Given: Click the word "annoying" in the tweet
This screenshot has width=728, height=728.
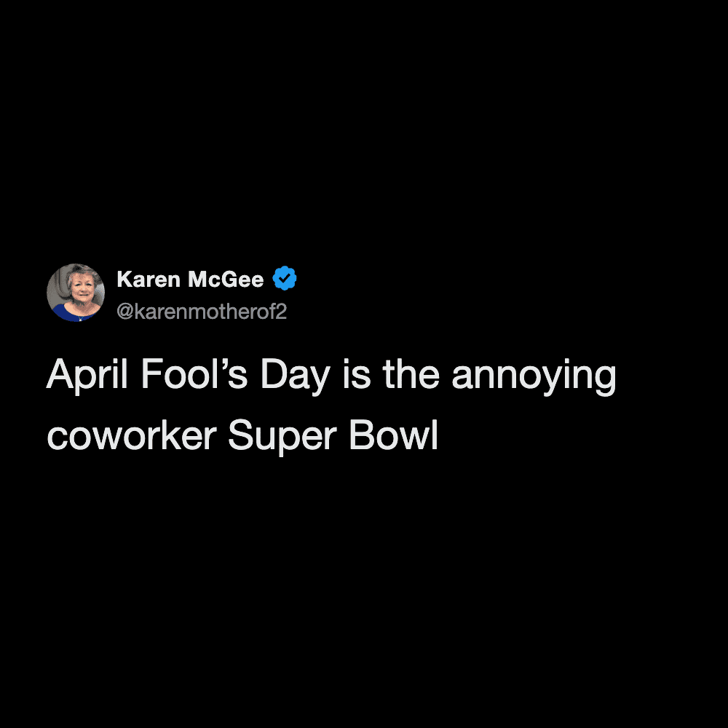Looking at the screenshot, I should point(534,377).
